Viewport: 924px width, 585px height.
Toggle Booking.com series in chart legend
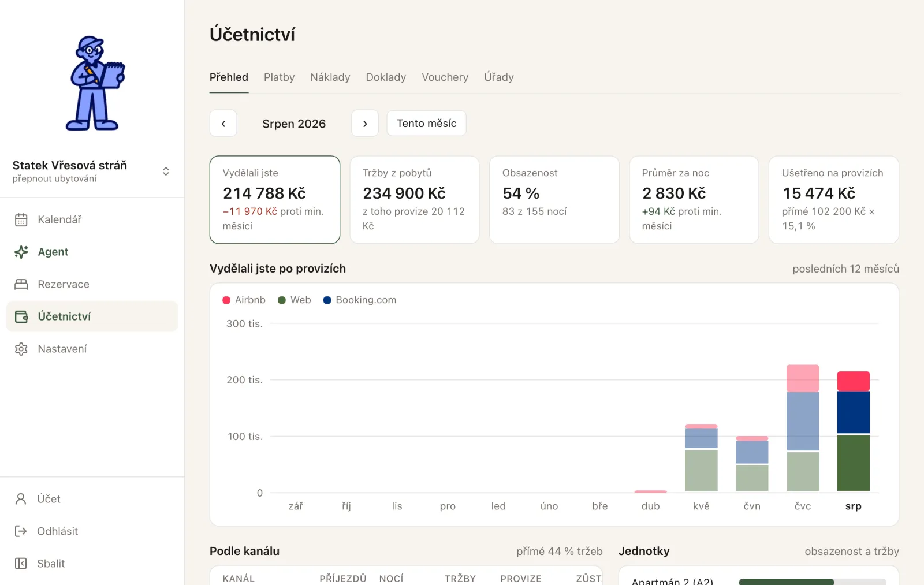tap(360, 300)
